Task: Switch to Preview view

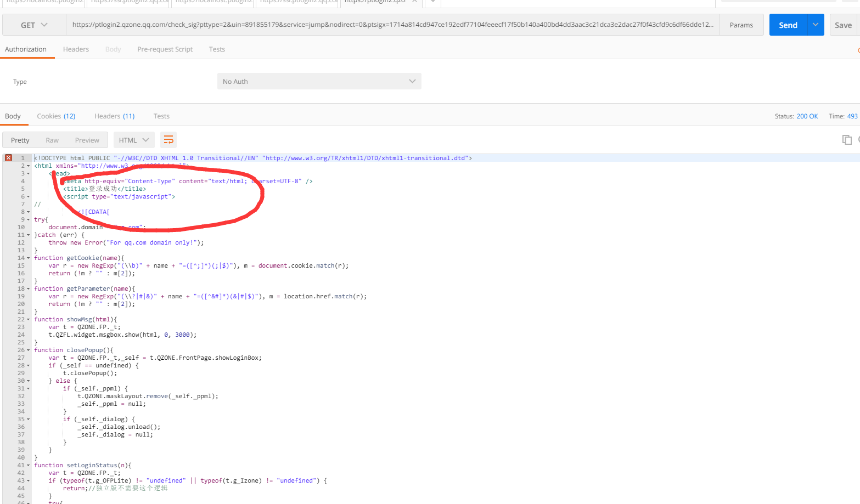Action: point(87,140)
